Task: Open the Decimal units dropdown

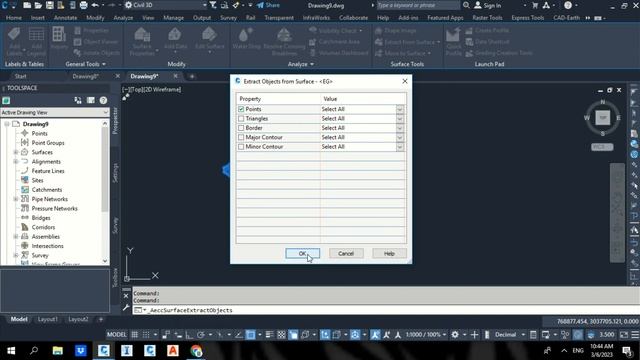Action: (x=509, y=335)
